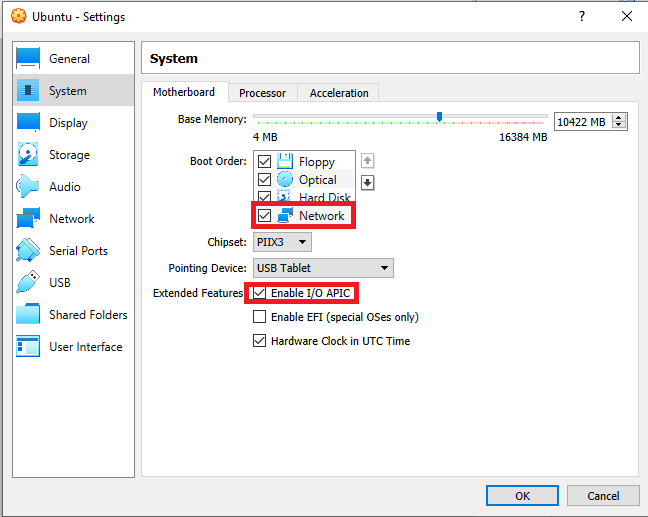The image size is (648, 517).
Task: Select the User Interface label in sidebar
Action: [86, 347]
